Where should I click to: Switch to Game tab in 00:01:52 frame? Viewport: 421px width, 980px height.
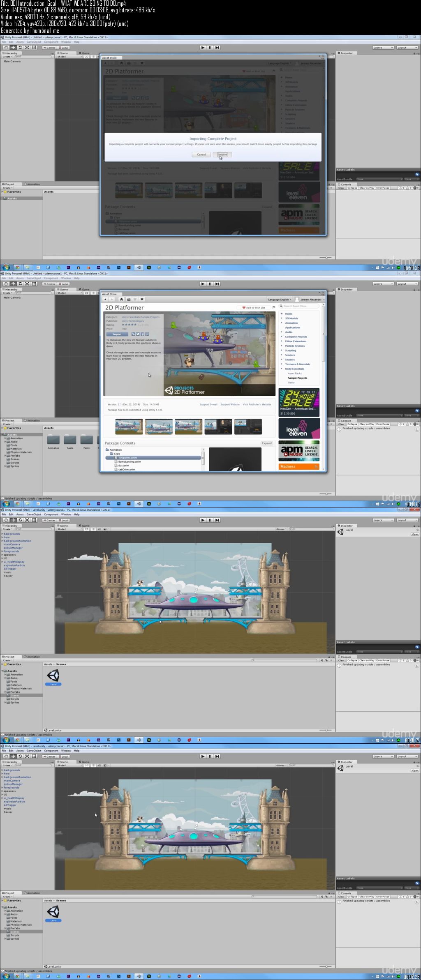(x=85, y=526)
